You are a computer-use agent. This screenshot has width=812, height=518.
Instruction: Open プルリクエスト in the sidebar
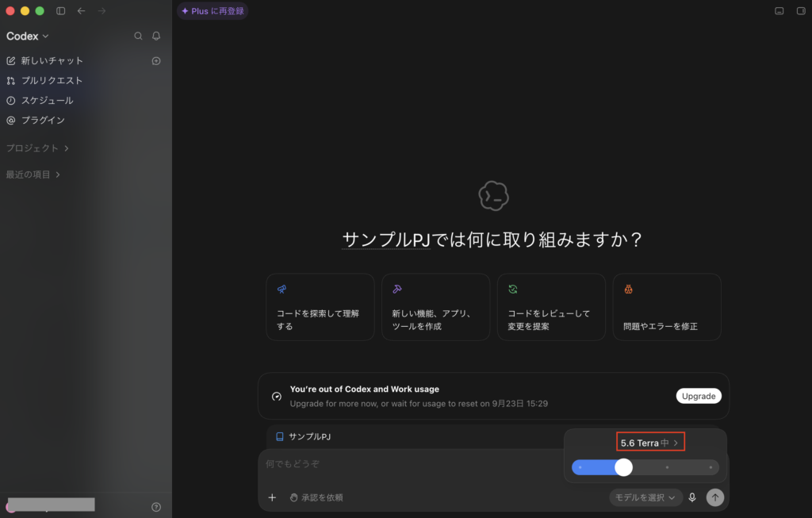click(44, 80)
